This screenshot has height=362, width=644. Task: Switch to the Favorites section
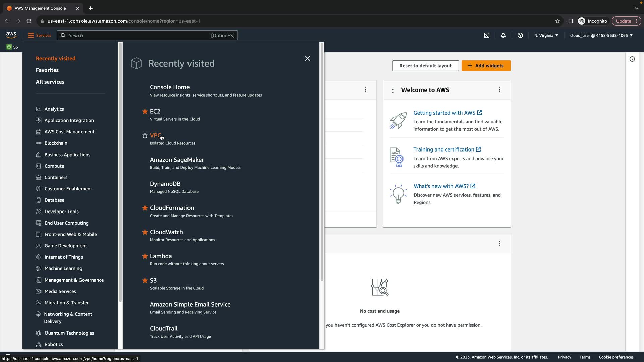coord(47,70)
